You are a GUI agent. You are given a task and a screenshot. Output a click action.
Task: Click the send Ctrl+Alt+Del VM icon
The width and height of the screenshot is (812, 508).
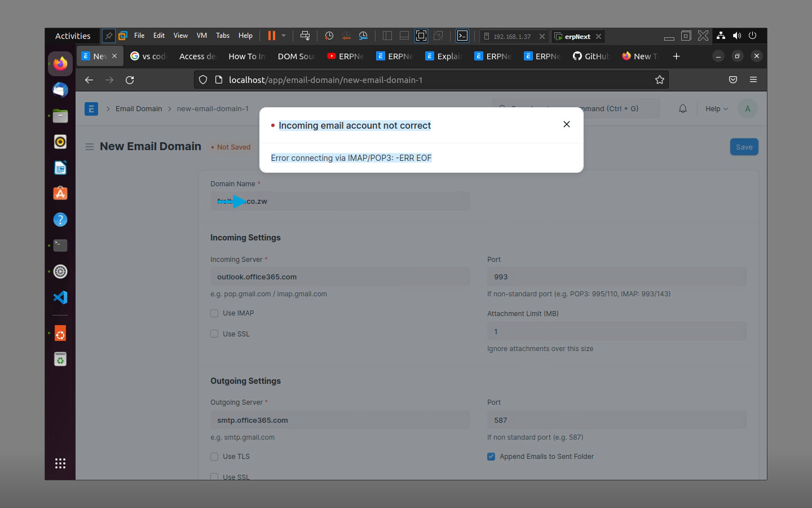pos(305,36)
